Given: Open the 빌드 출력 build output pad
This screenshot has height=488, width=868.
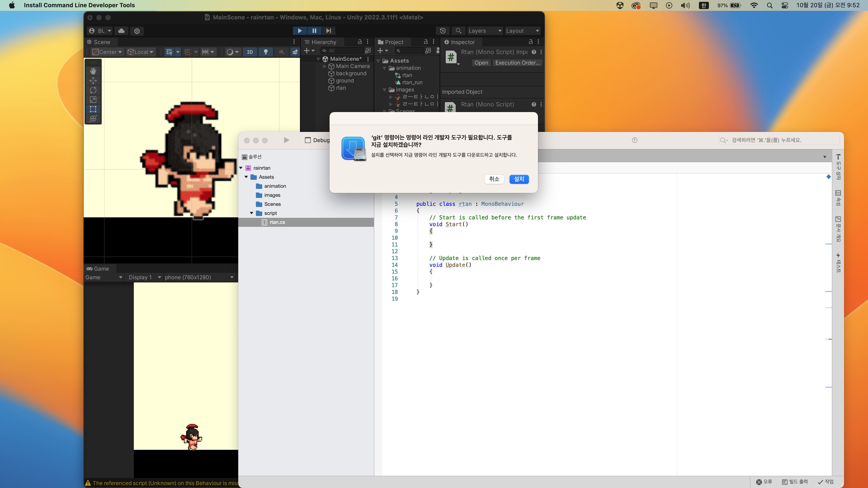Looking at the screenshot, I should point(795,482).
